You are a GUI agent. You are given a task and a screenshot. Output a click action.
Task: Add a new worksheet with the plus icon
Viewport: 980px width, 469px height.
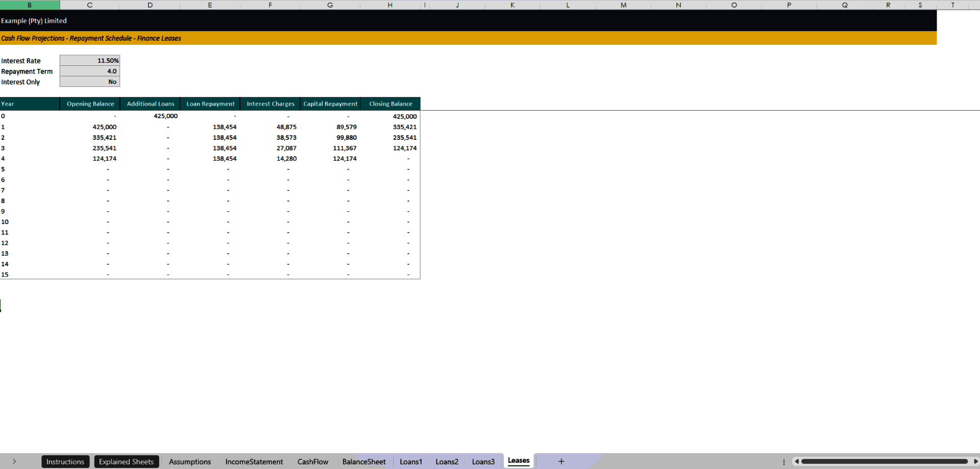(561, 461)
